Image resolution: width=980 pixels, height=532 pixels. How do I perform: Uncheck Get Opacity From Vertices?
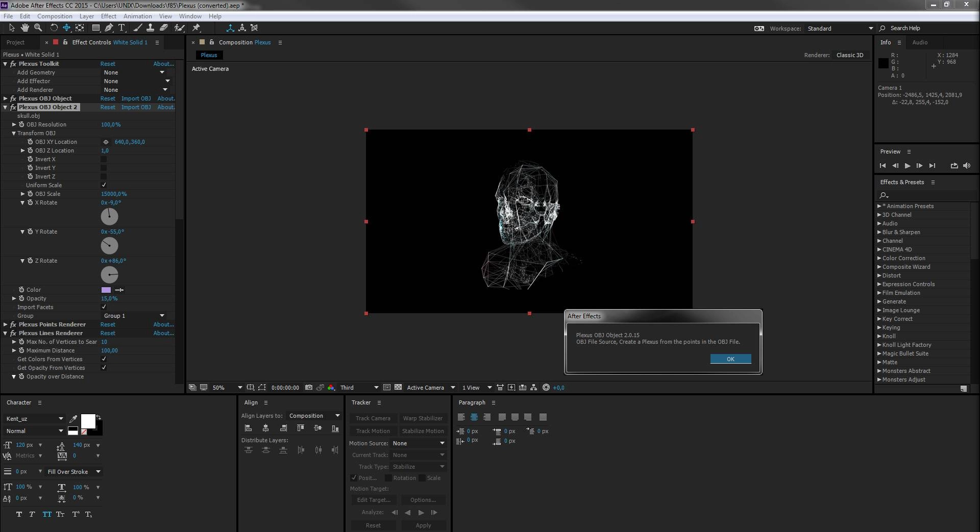[104, 368]
